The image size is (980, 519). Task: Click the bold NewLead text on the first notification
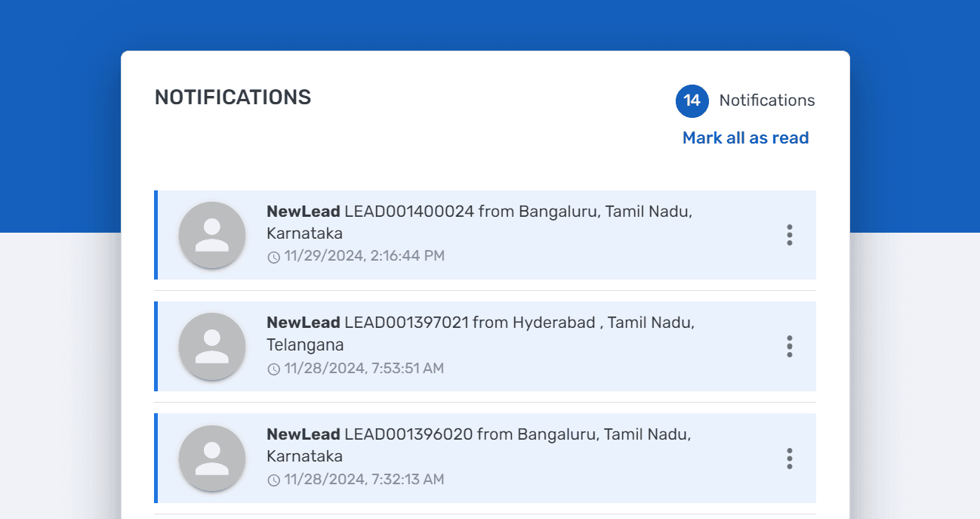301,211
